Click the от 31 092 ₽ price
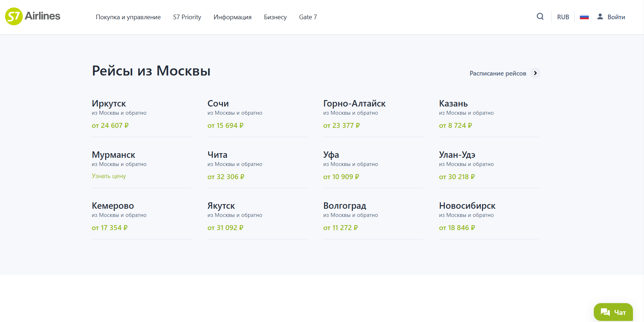Viewport: 644px width, 322px height. pyautogui.click(x=225, y=228)
